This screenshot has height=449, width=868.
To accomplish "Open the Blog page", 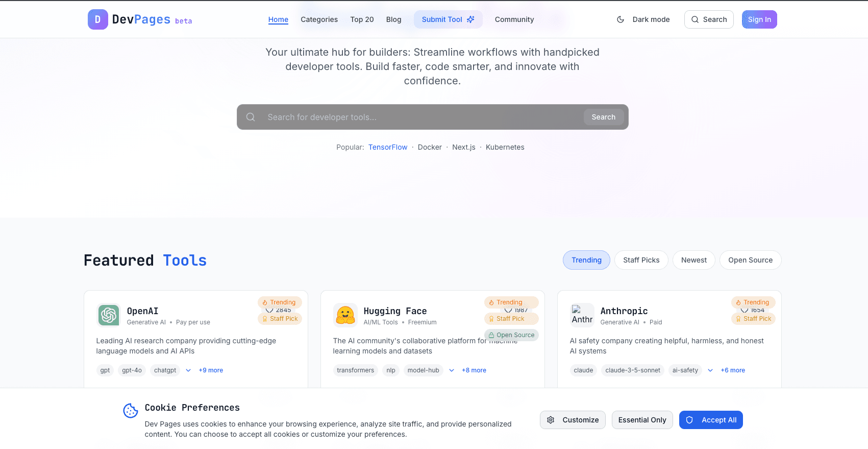I will click(393, 19).
